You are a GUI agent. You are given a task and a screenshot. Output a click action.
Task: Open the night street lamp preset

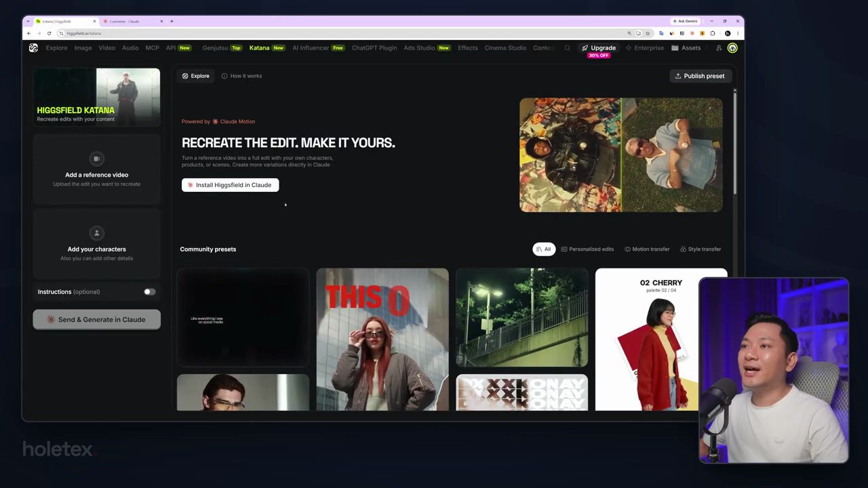pos(522,318)
